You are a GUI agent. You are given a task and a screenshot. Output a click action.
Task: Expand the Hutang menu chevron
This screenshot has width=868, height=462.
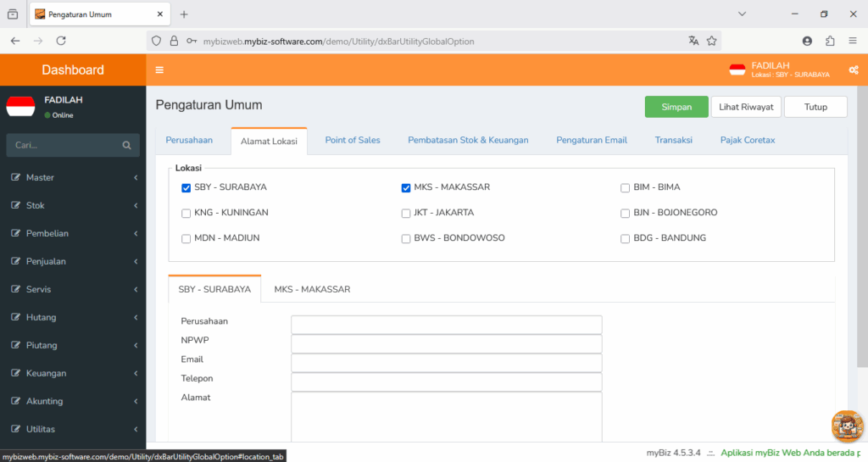pos(136,318)
